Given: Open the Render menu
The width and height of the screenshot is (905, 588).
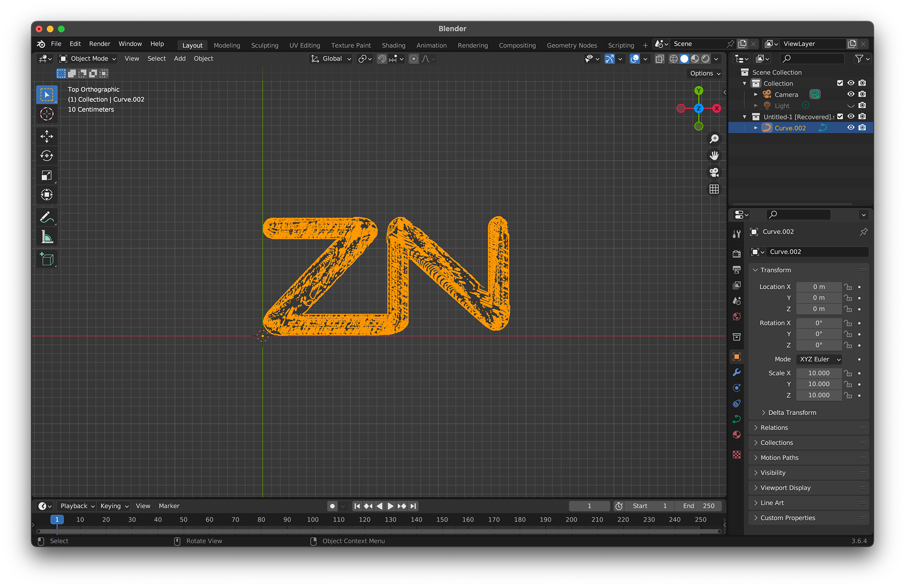Looking at the screenshot, I should [99, 44].
